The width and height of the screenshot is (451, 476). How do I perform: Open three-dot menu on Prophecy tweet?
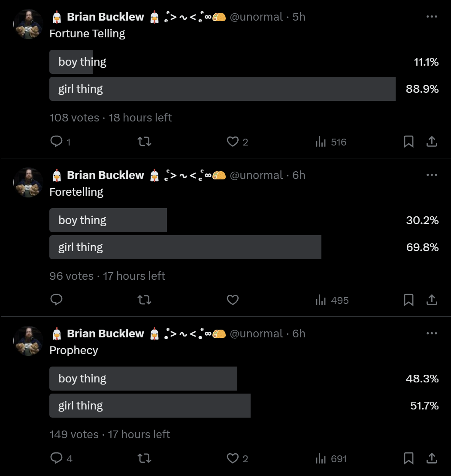(432, 334)
